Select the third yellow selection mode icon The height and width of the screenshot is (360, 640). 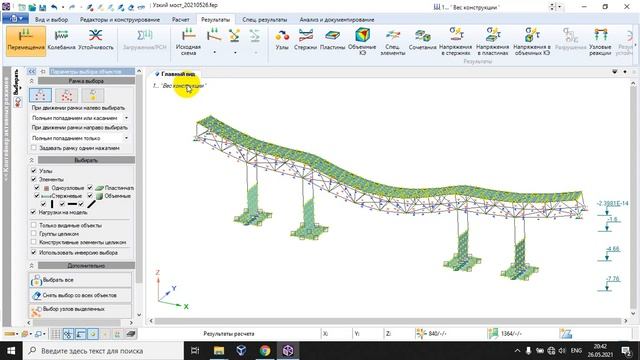point(93,96)
